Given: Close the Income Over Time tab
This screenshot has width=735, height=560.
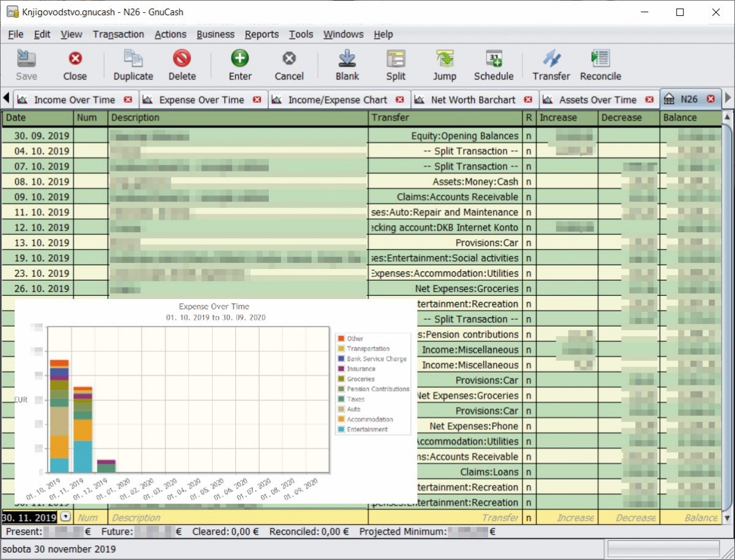Looking at the screenshot, I should [128, 100].
